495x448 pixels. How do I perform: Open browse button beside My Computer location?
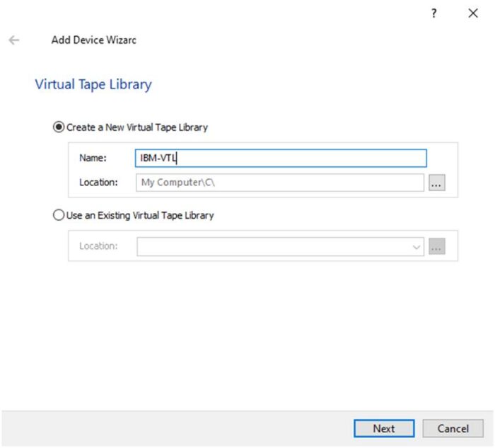click(x=436, y=183)
